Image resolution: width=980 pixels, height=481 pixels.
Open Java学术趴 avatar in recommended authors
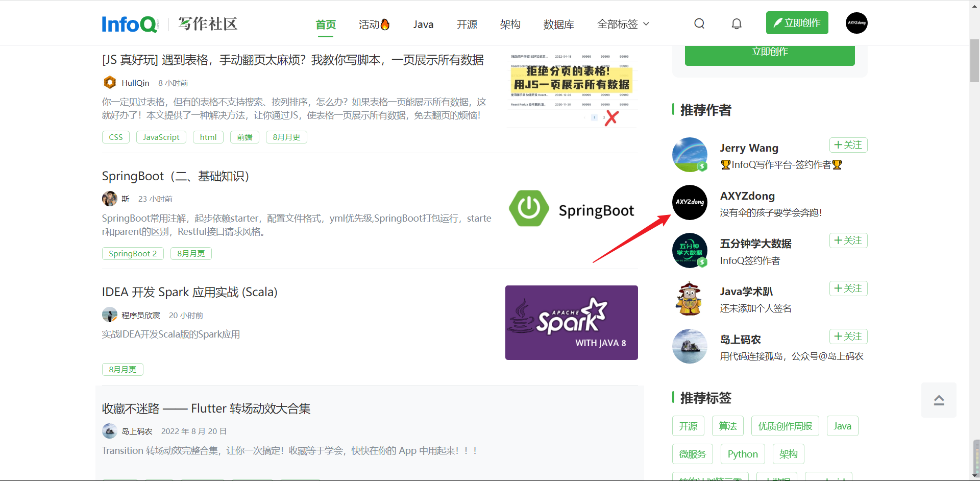[x=690, y=298]
